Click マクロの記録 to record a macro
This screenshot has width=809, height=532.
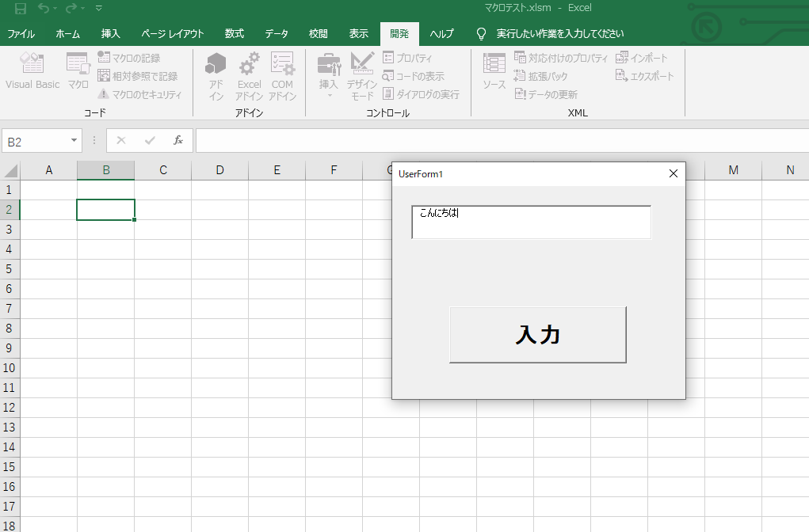click(x=129, y=58)
